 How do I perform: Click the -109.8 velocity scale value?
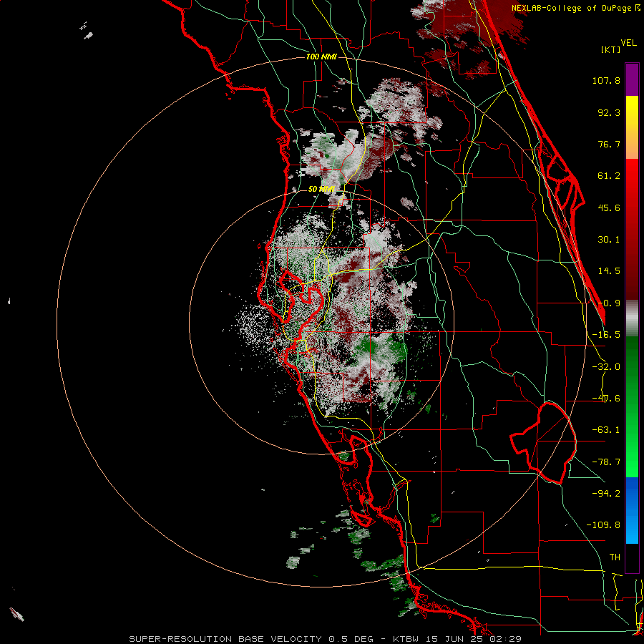(603, 525)
